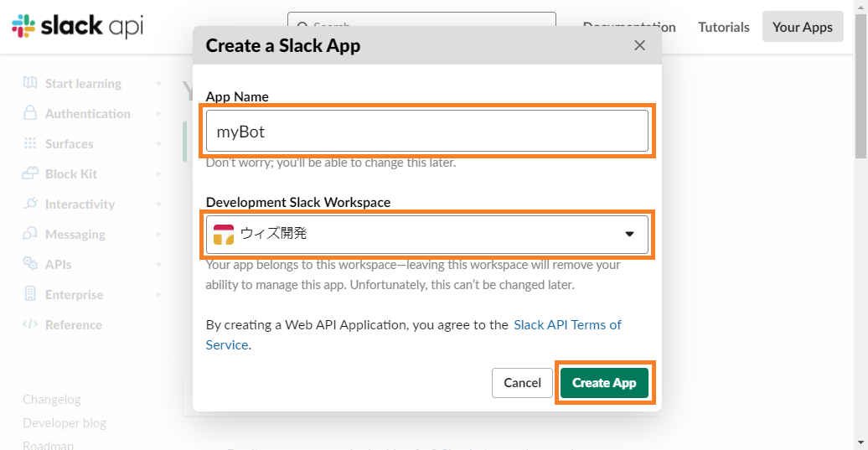Viewport: 868px width, 450px height.
Task: Open the Messaging menu item
Action: pyautogui.click(x=75, y=234)
